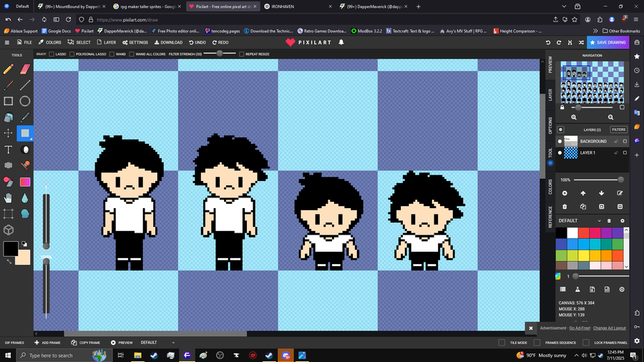Show hidden system tray icons
Screen dimensions: 644x362
[576, 356]
